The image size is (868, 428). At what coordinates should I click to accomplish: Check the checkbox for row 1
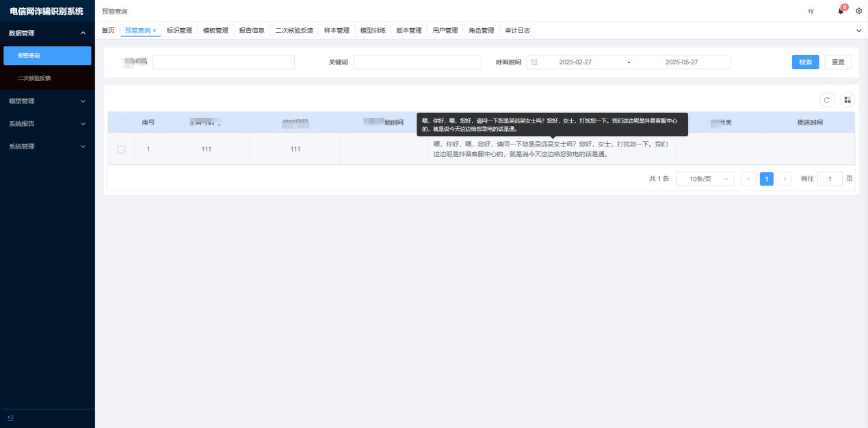[121, 149]
